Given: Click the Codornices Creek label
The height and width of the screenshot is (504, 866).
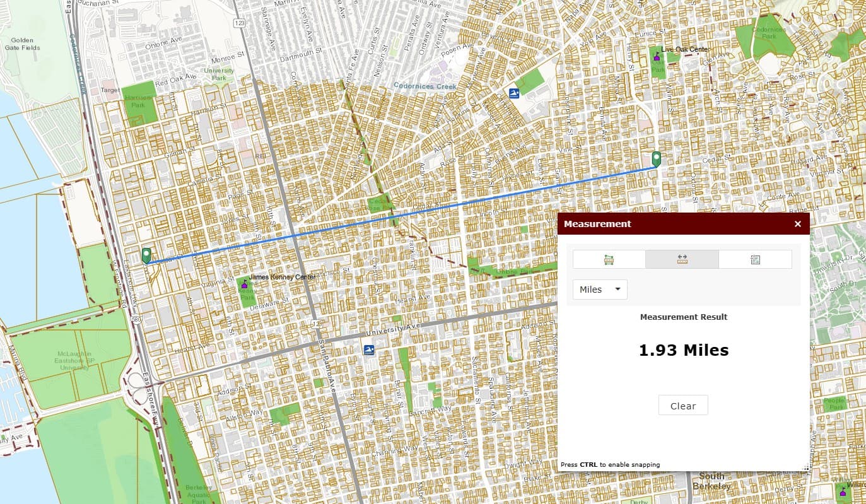Looking at the screenshot, I should click(x=424, y=85).
